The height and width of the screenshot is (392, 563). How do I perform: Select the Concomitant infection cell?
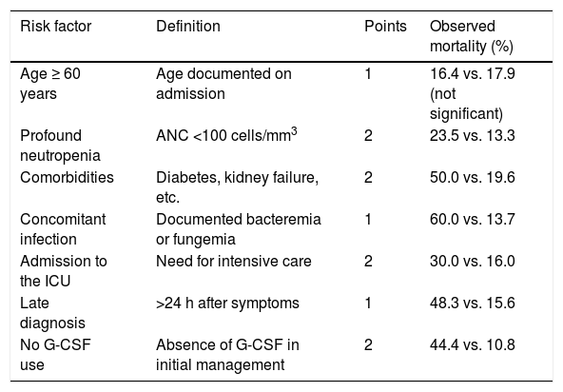[63, 229]
